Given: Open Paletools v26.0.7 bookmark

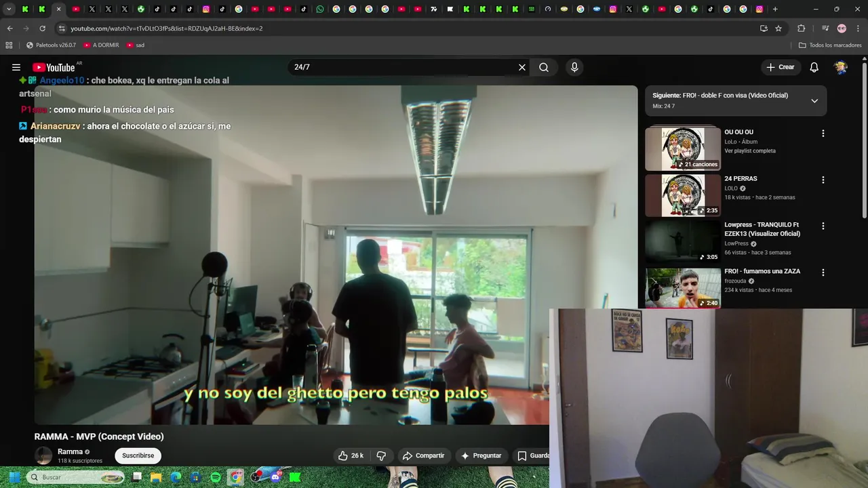Looking at the screenshot, I should (51, 45).
